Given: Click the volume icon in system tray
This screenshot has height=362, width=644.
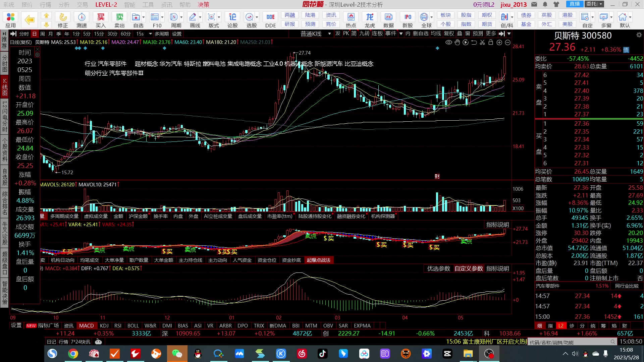Looking at the screenshot, I should coord(575,354).
